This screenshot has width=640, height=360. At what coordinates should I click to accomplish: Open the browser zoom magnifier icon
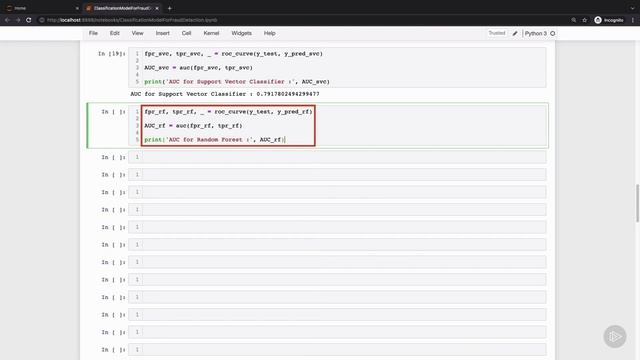pyautogui.click(x=573, y=20)
